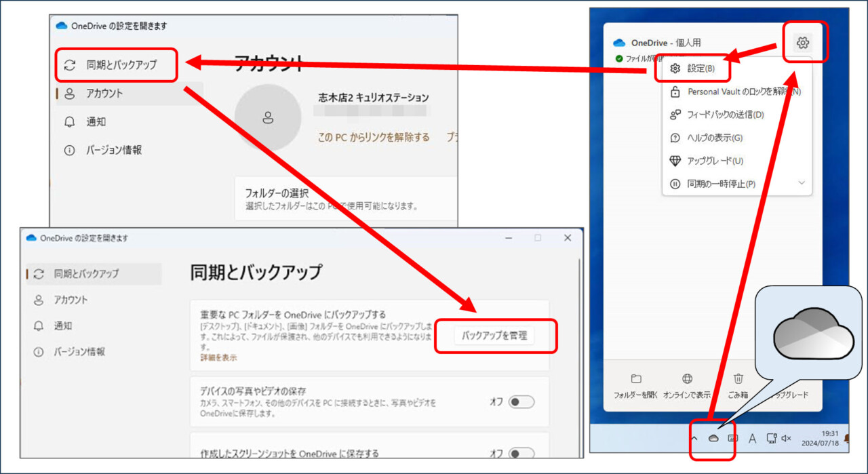
Task: Expand the 同期の一時停止 submenu chevron
Action: click(x=802, y=183)
